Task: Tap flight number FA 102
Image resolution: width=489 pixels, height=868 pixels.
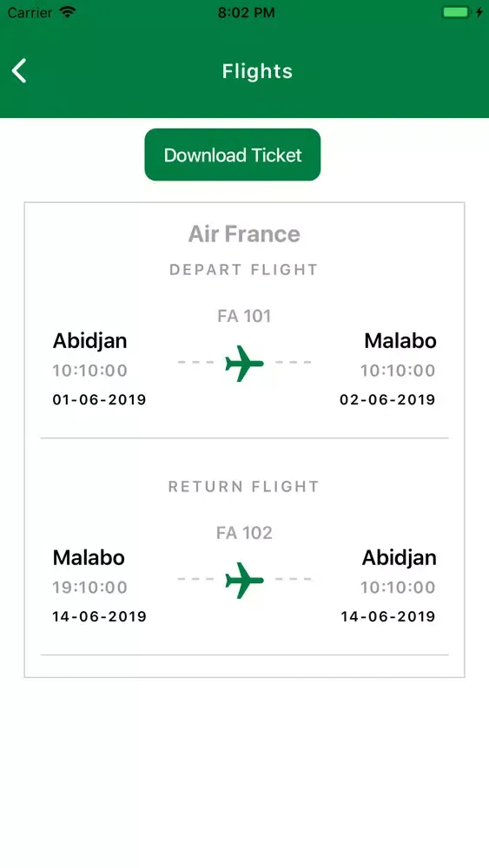Action: click(x=244, y=533)
